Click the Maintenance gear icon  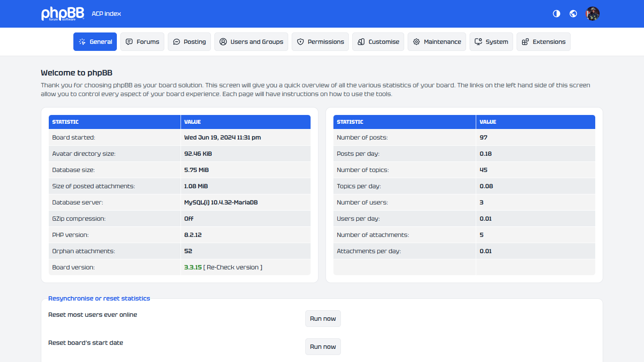point(416,42)
